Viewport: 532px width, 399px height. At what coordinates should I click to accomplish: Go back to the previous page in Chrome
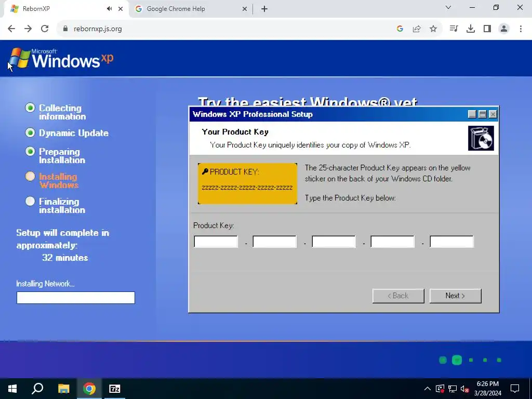click(x=11, y=29)
